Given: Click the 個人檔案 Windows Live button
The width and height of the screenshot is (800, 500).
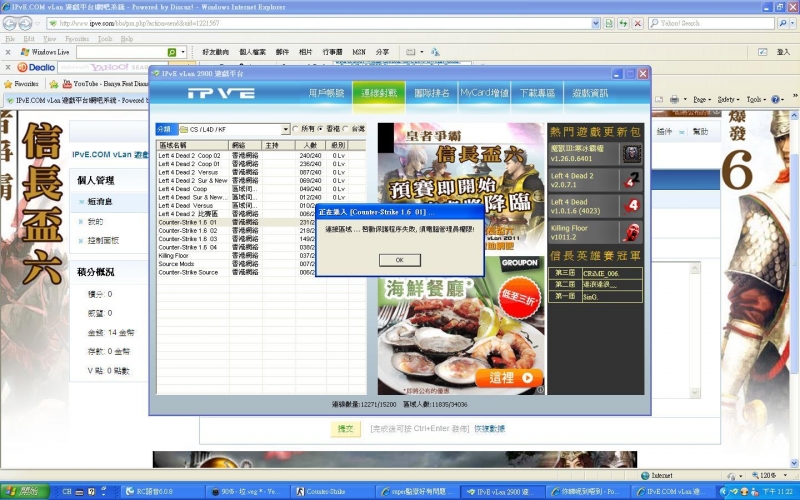Looking at the screenshot, I should point(252,52).
